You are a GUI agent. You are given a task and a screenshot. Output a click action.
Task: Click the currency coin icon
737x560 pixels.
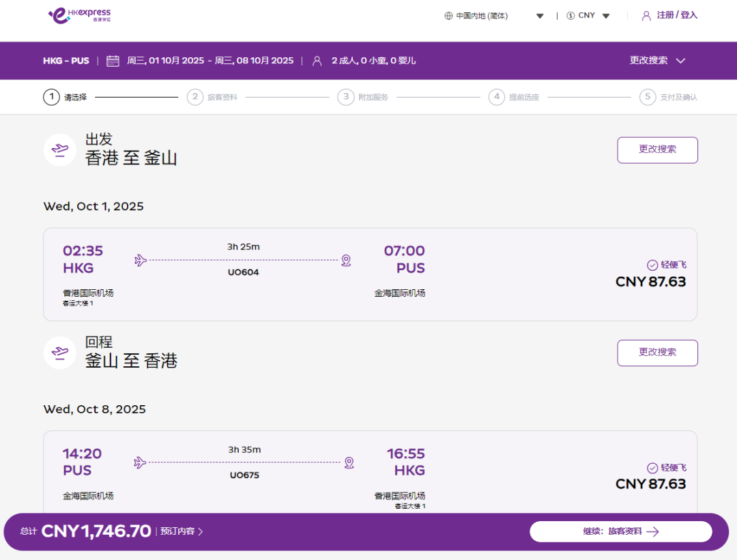(x=570, y=16)
